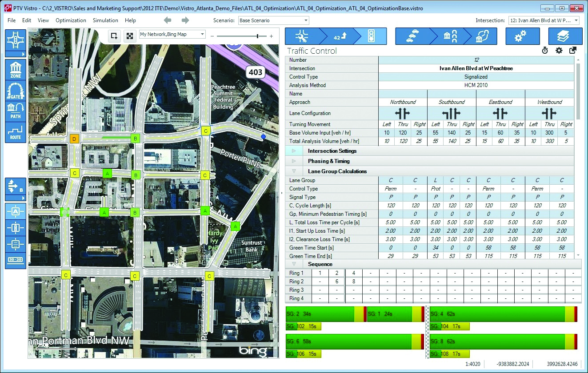Open the optimization settings gears icon

523,36
